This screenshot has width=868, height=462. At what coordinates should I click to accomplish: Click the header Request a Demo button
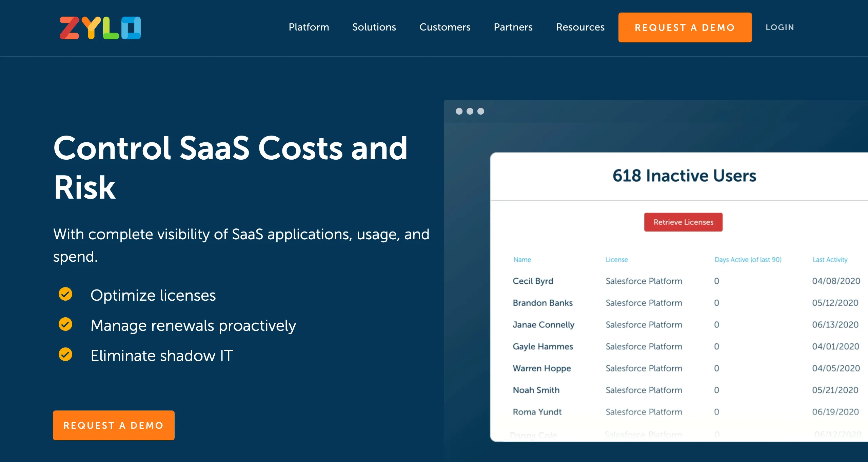click(685, 27)
